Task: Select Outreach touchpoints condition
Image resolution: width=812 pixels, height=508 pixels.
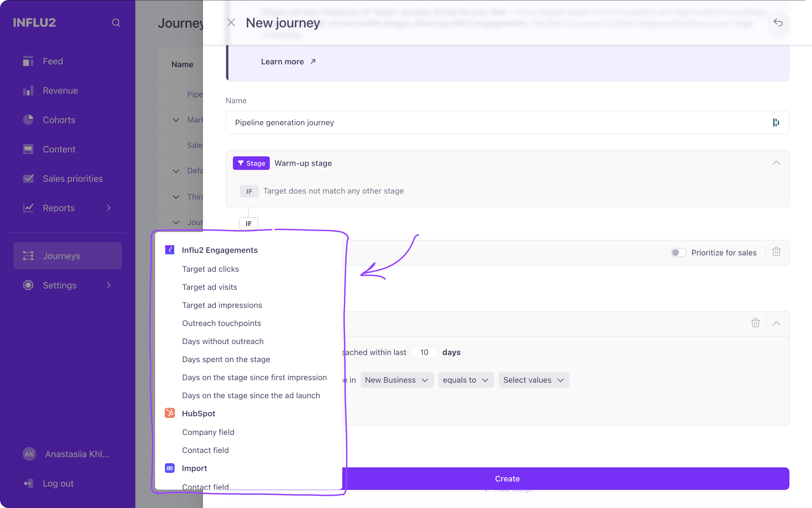Action: pyautogui.click(x=221, y=323)
